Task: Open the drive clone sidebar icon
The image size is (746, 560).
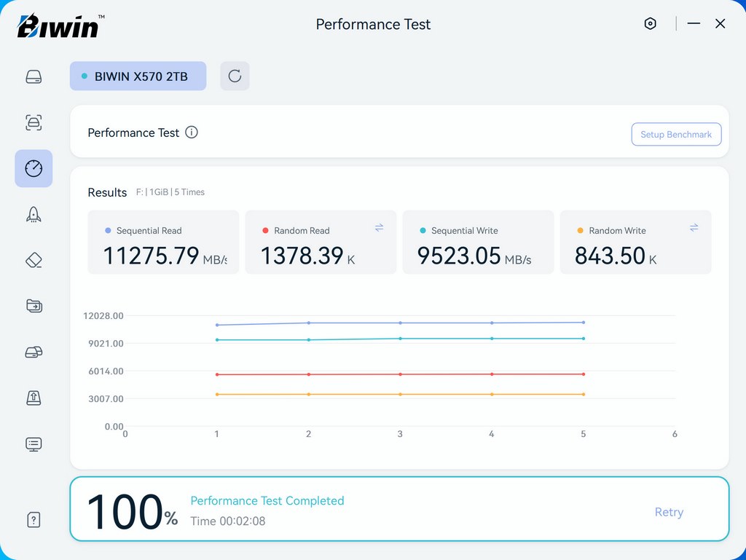Action: 34,352
